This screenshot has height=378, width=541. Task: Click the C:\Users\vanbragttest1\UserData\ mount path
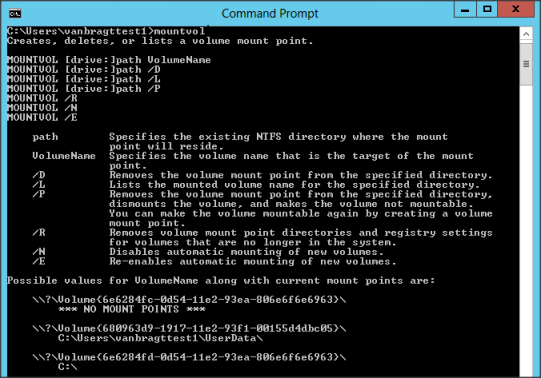(160, 338)
